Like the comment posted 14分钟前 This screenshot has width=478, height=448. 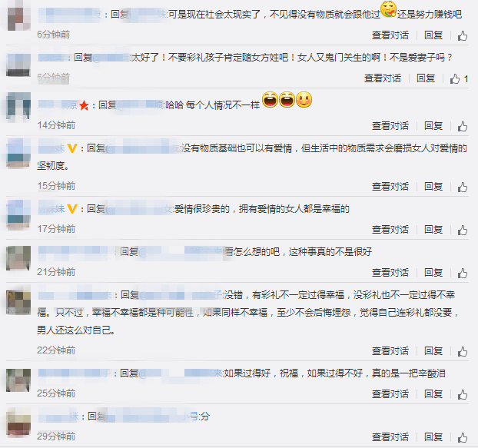pos(463,126)
